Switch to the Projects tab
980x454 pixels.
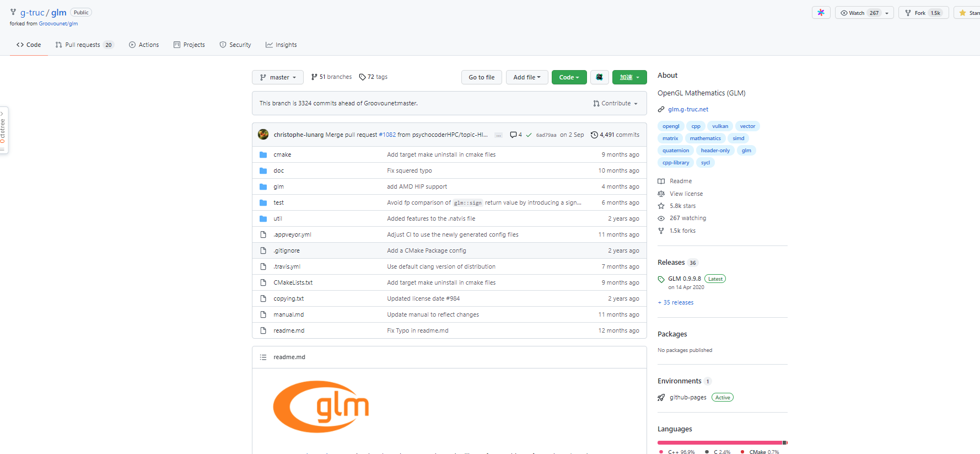pos(189,45)
